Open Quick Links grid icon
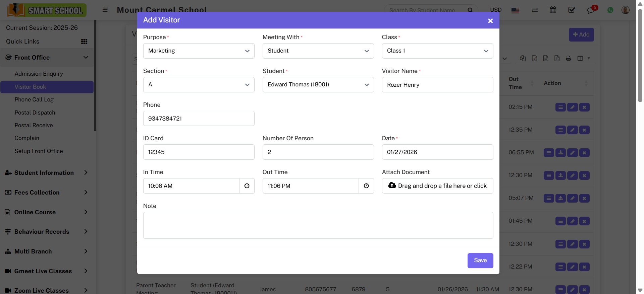This screenshot has height=294, width=644. coord(84,42)
